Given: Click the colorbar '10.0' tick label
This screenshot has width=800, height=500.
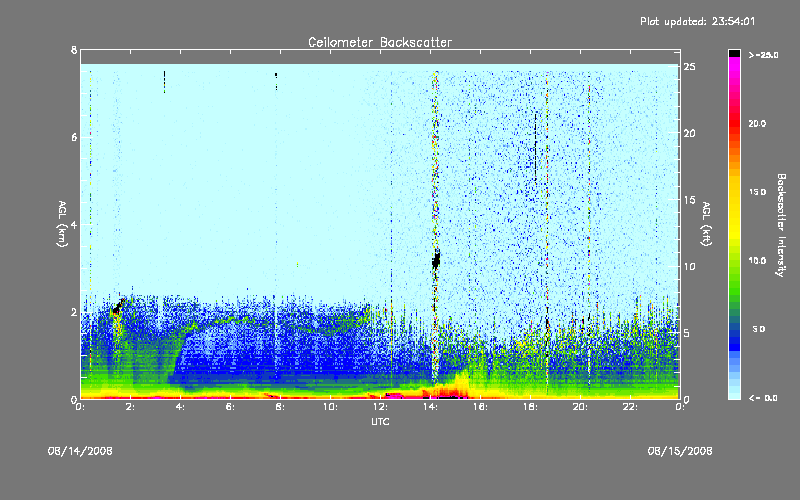Looking at the screenshot, I should click(757, 260).
